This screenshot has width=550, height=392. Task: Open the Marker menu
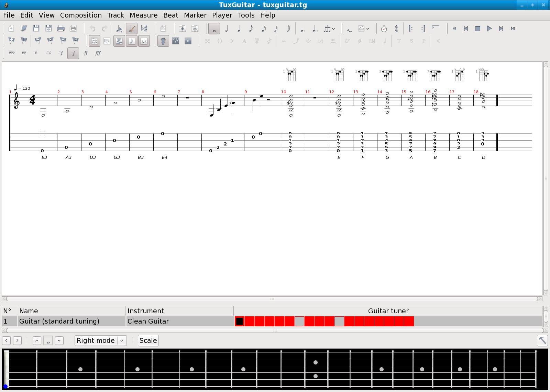pos(195,15)
